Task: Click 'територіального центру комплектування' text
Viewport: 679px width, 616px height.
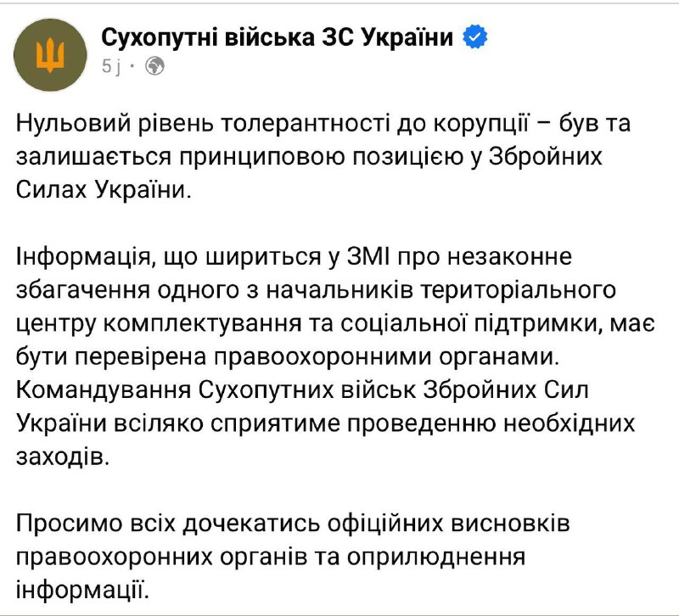Action: (x=316, y=306)
